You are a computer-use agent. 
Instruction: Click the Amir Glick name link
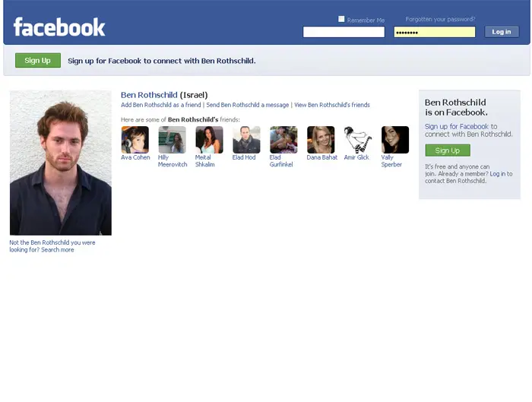tap(356, 157)
